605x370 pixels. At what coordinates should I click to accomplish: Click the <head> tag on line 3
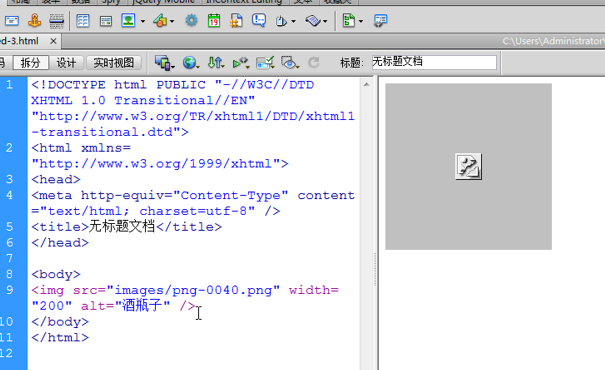56,179
